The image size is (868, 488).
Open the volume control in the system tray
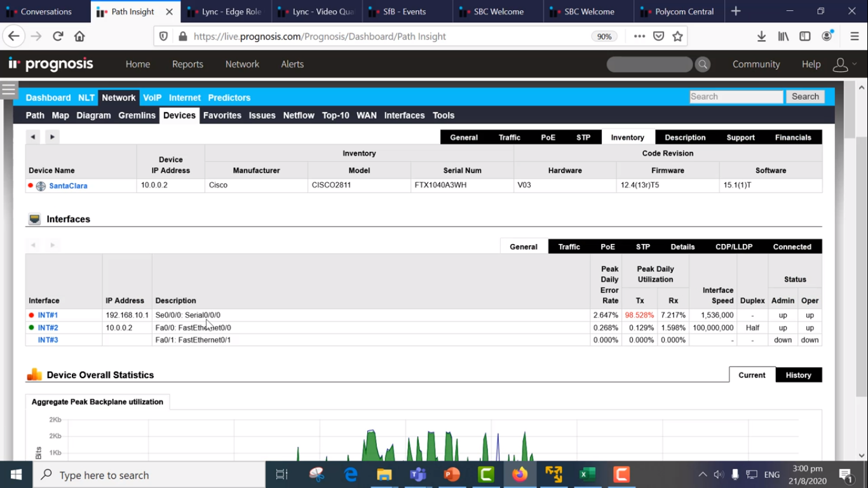coord(719,475)
